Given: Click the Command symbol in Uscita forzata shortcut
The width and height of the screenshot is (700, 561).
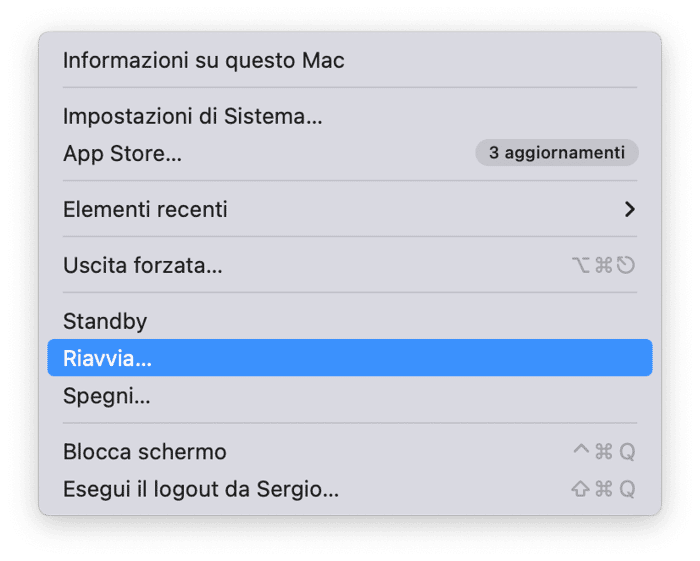Looking at the screenshot, I should coord(604,265).
